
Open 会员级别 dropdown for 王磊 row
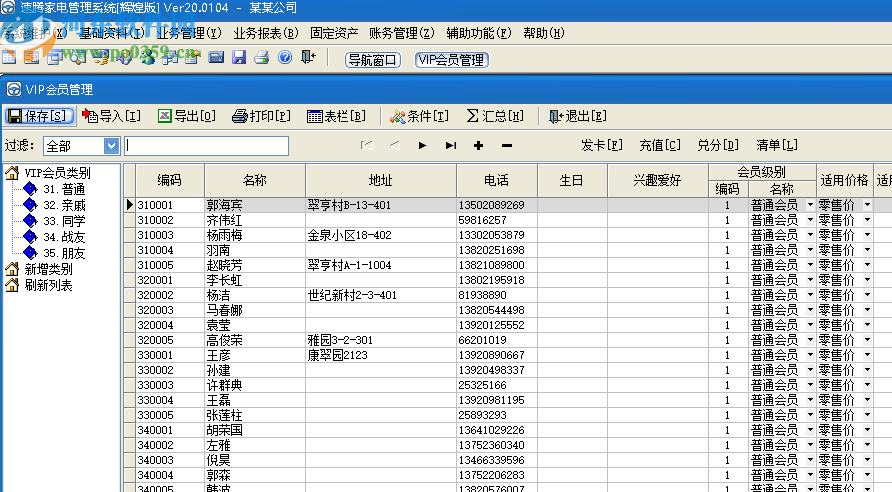click(x=810, y=400)
